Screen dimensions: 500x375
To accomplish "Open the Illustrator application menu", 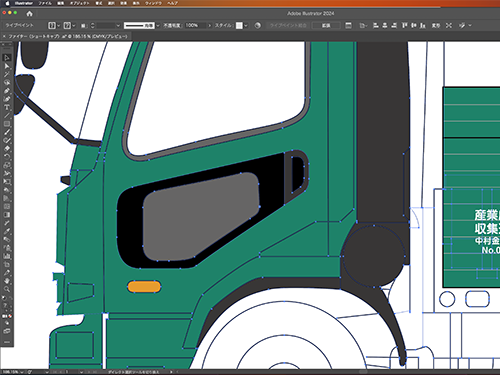I will tap(24, 3).
